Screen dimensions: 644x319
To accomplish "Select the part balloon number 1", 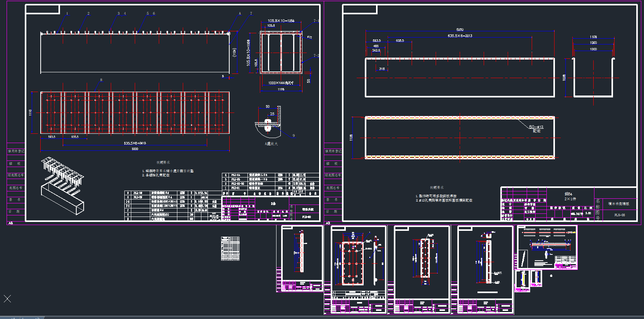I will [x=67, y=14].
